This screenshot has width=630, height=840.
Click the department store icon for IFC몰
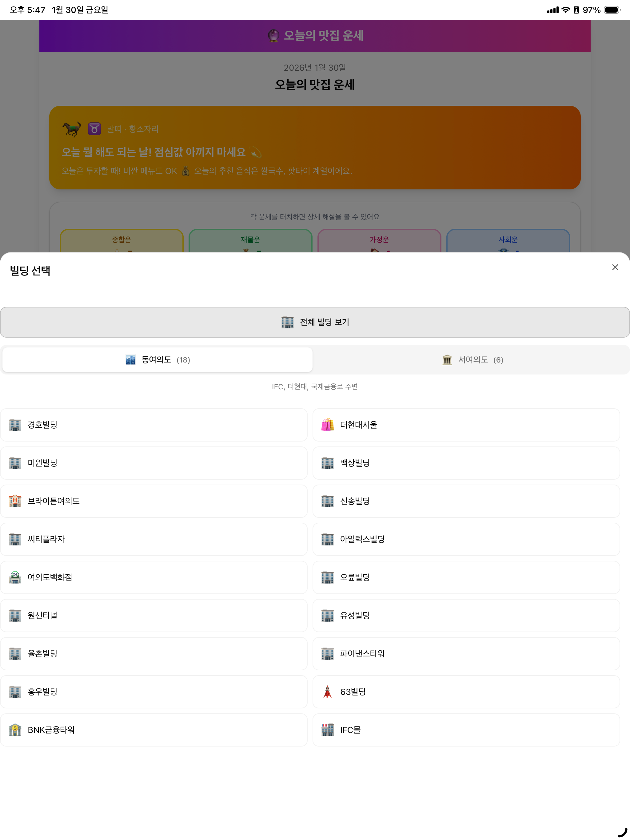[328, 730]
